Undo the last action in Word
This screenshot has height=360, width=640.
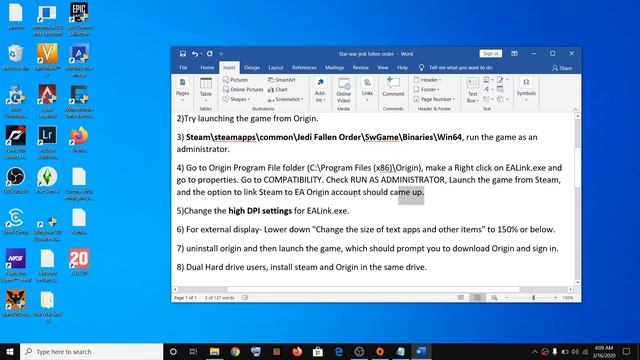point(195,53)
